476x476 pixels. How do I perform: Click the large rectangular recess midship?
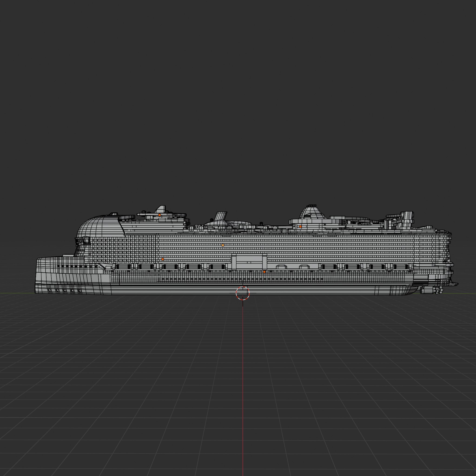tap(249, 262)
